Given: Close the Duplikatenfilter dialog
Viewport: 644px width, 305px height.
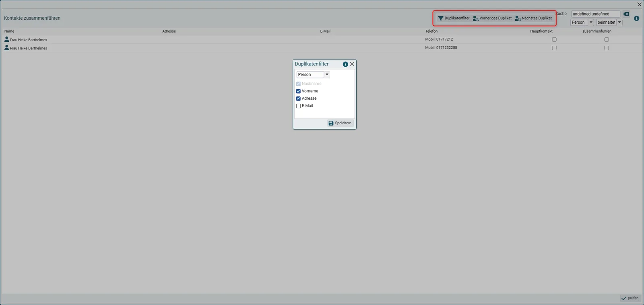Looking at the screenshot, I should [x=352, y=64].
